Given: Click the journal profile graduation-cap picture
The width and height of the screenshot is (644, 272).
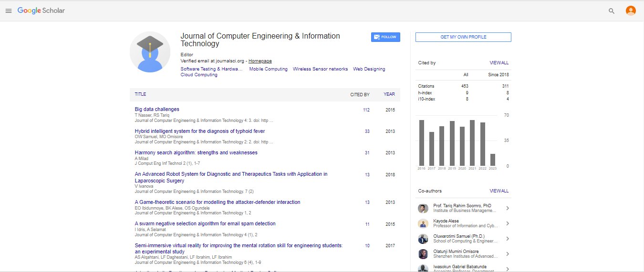Looking at the screenshot, I should pyautogui.click(x=150, y=52).
